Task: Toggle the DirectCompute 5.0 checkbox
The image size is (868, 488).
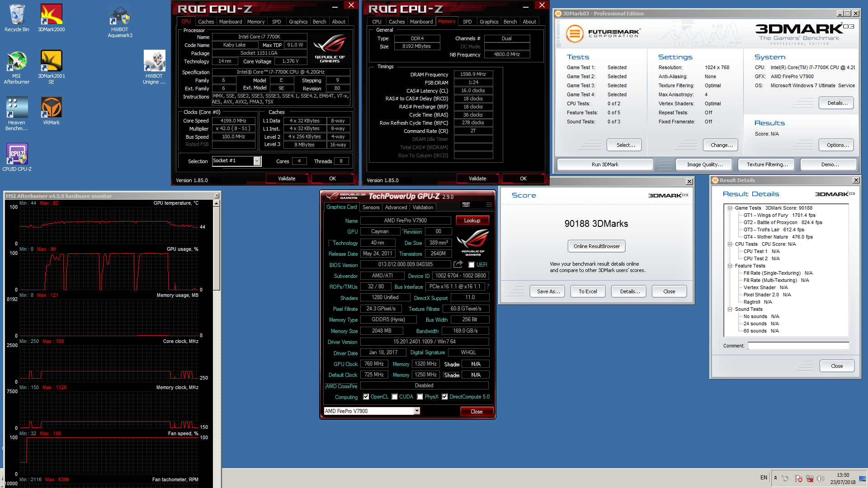Action: (x=445, y=397)
